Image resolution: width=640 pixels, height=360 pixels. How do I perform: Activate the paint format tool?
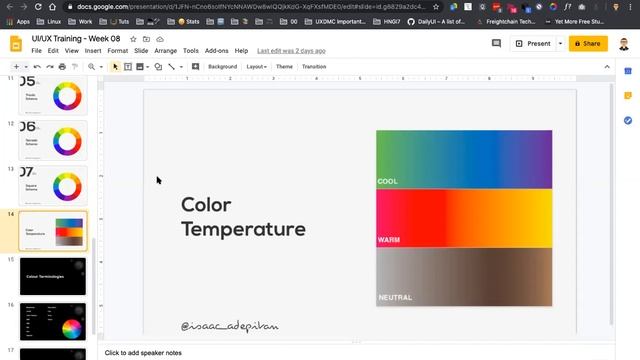coord(75,67)
